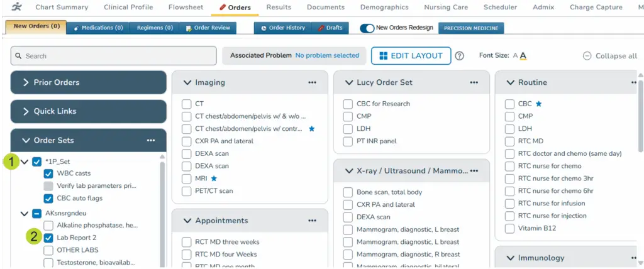Open Order Sets three-dot options
Viewport: 644px width, 269px height.
click(150, 140)
